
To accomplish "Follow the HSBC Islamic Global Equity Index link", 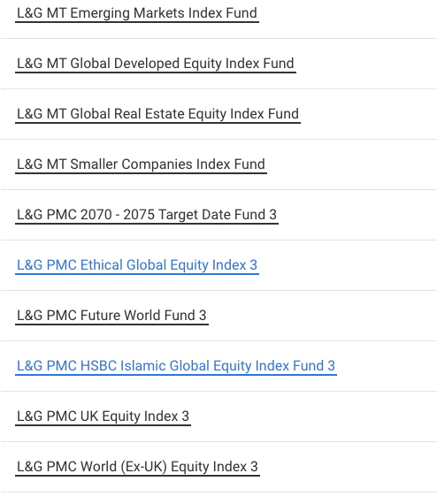I will [x=176, y=366].
